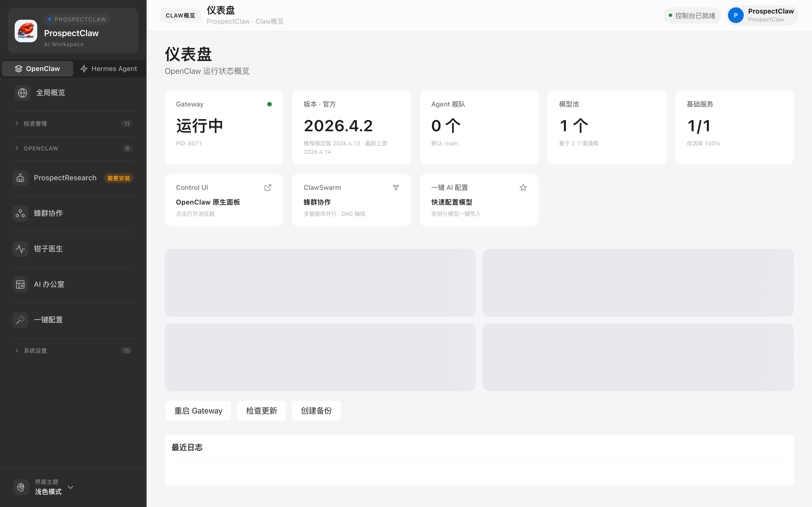Expand the 投资管理 sidebar group
Screen dimensions: 812x507
click(35, 124)
